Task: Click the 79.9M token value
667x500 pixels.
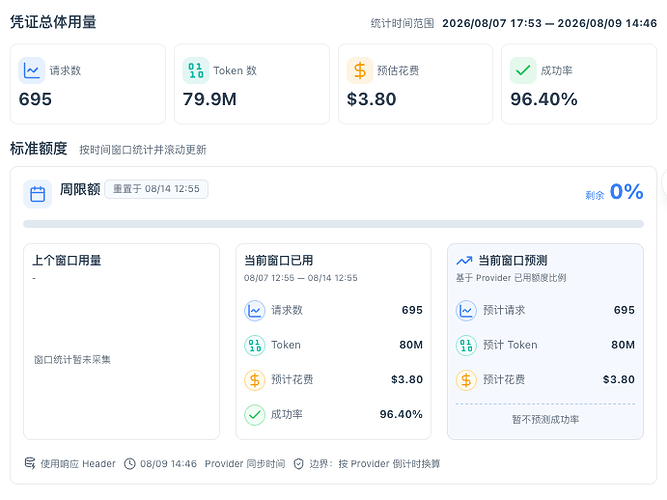Action: point(210,99)
